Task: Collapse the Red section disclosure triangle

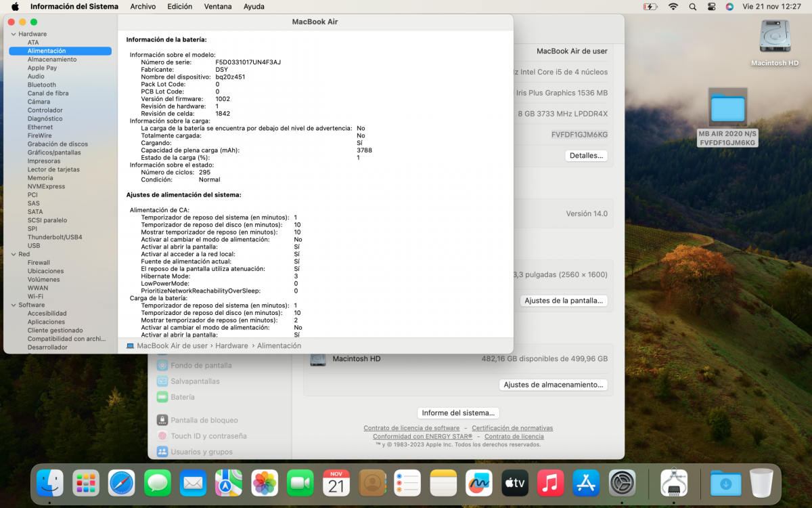Action: tap(13, 254)
